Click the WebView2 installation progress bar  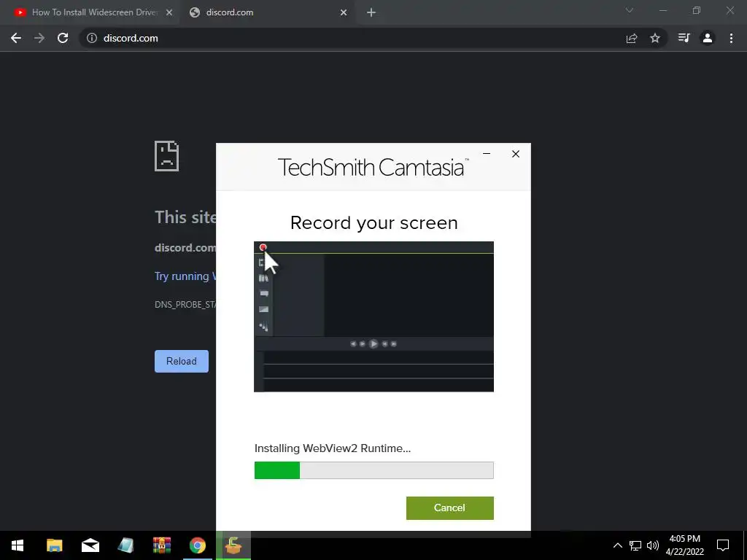[x=374, y=470]
